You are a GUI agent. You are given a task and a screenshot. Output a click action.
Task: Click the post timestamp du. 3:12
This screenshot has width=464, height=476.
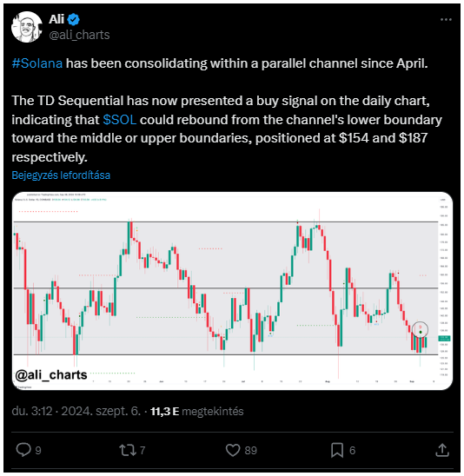(32, 412)
